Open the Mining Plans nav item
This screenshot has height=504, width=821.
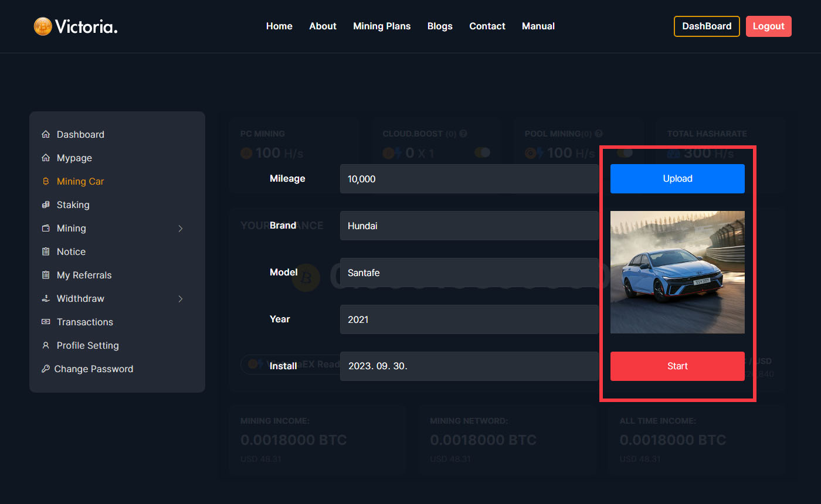tap(382, 26)
